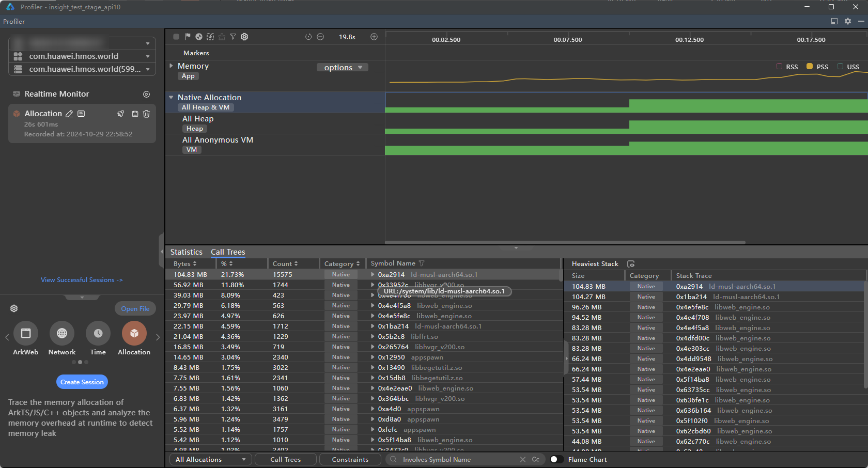Zoom in timeline with plus icon
Screen dimensions: 868x468
point(374,37)
